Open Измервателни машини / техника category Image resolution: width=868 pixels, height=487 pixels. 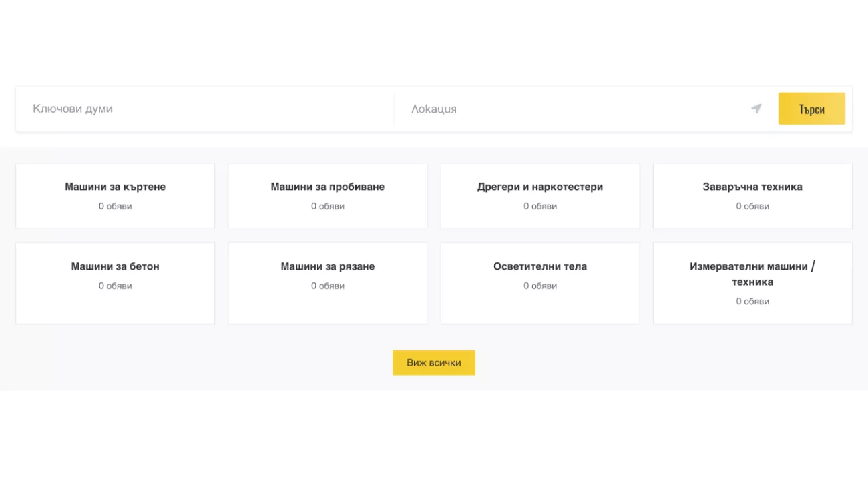(752, 274)
